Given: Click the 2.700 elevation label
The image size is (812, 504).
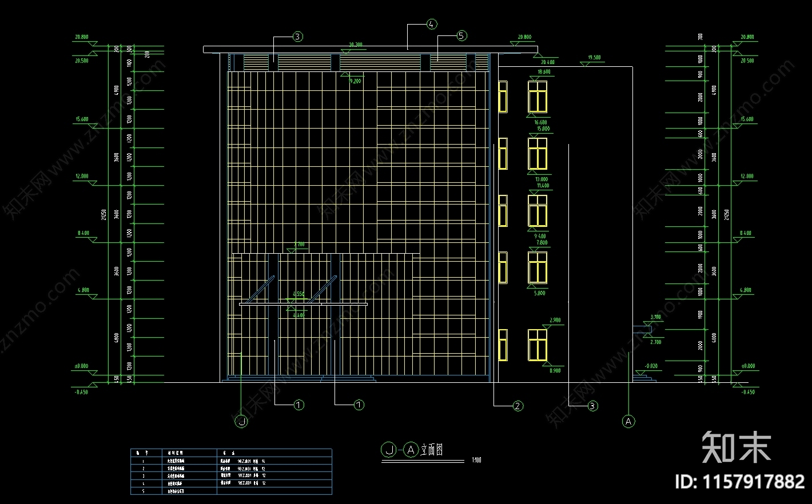Looking at the screenshot, I should (x=655, y=342).
